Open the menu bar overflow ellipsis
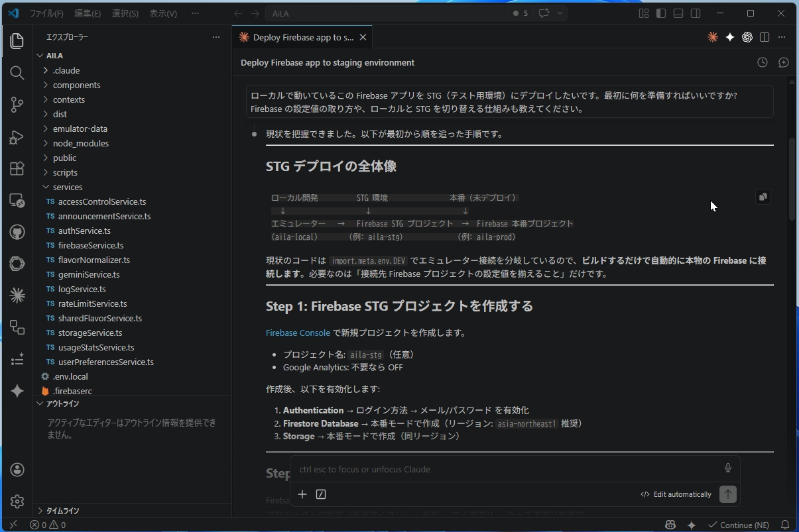Viewport: 799px width, 532px height. (x=195, y=13)
